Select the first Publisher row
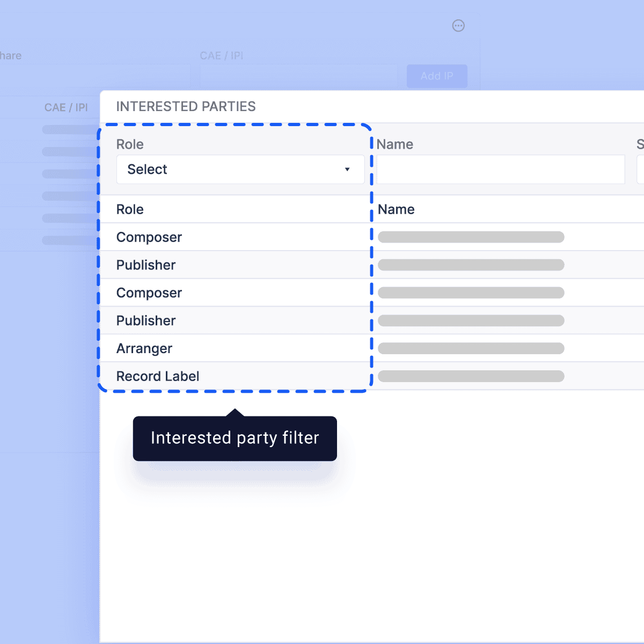Viewport: 644px width, 644px height. click(146, 265)
